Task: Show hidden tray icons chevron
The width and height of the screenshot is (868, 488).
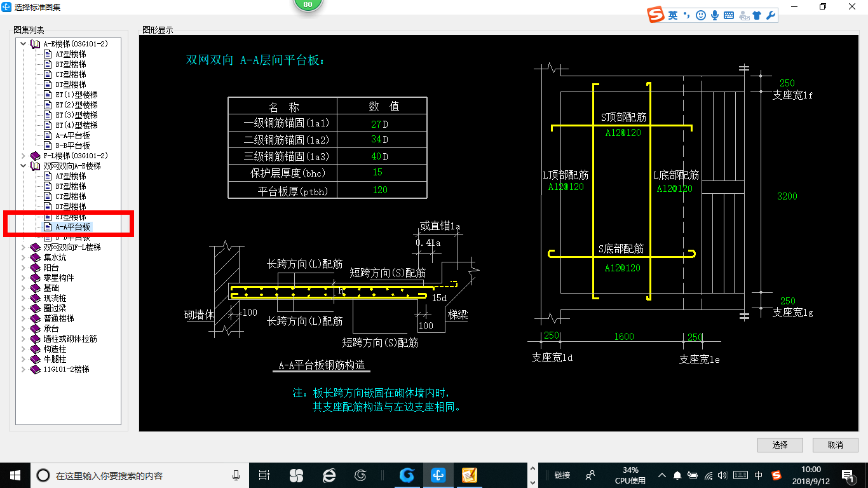Action: pos(662,475)
